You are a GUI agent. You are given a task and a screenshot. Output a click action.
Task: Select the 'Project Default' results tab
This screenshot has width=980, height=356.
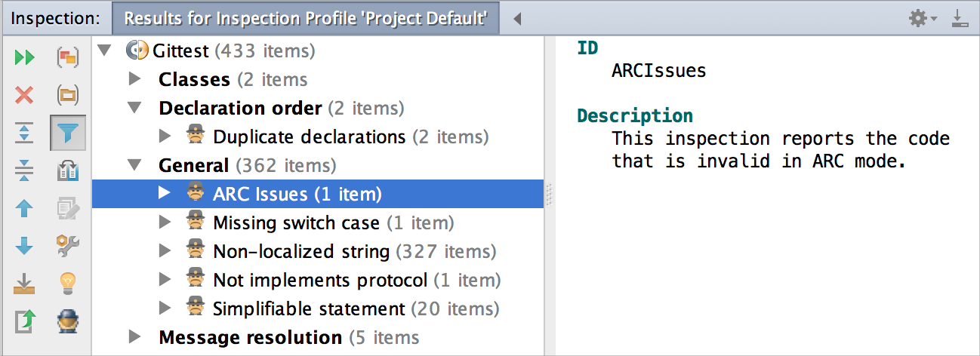click(305, 19)
